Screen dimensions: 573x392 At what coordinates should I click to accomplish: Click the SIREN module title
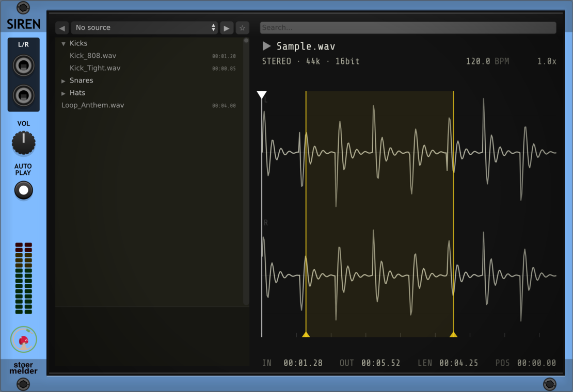pos(23,24)
